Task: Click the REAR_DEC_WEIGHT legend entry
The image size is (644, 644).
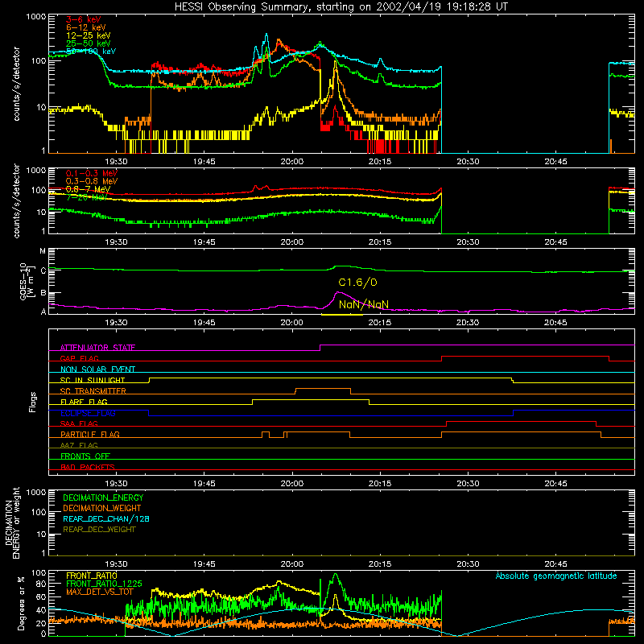Action: coord(99,530)
